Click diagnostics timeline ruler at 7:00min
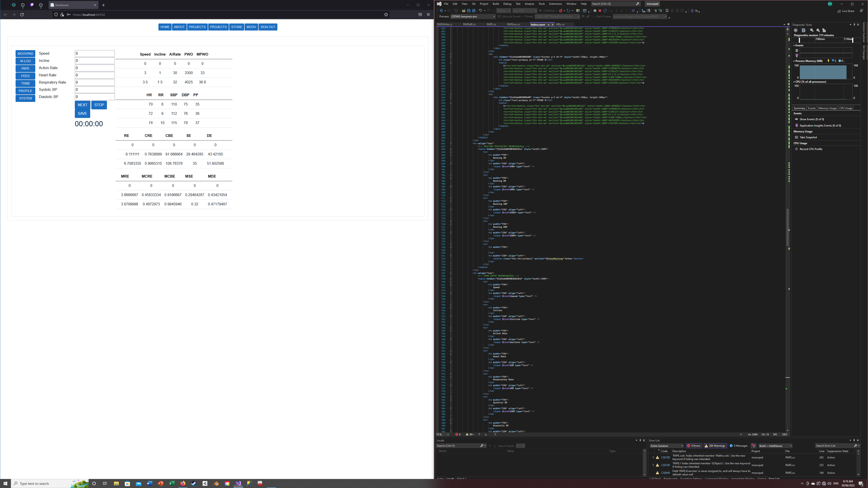868x488 pixels. 820,39
